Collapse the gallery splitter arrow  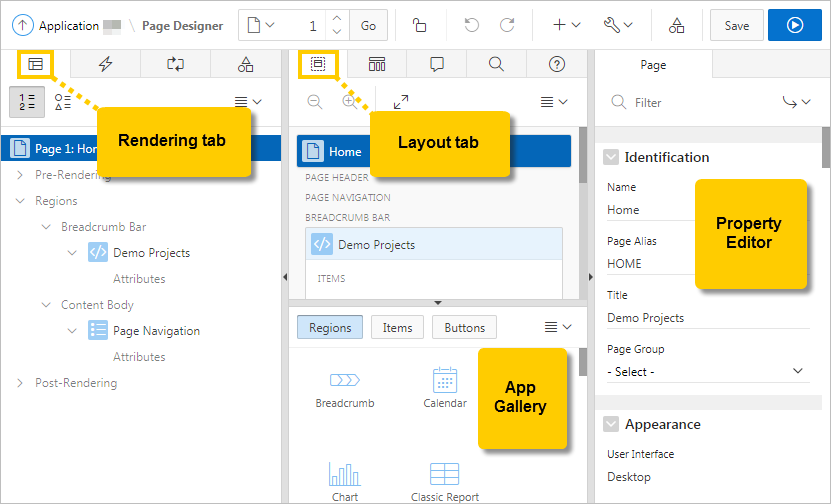tap(438, 303)
